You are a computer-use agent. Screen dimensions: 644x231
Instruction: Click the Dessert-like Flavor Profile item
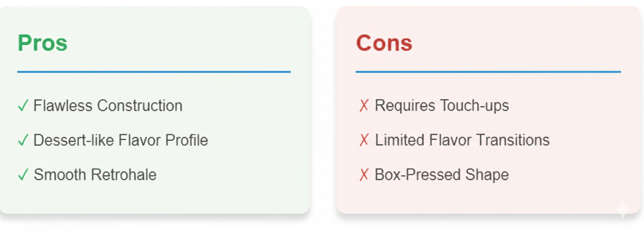tap(120, 140)
